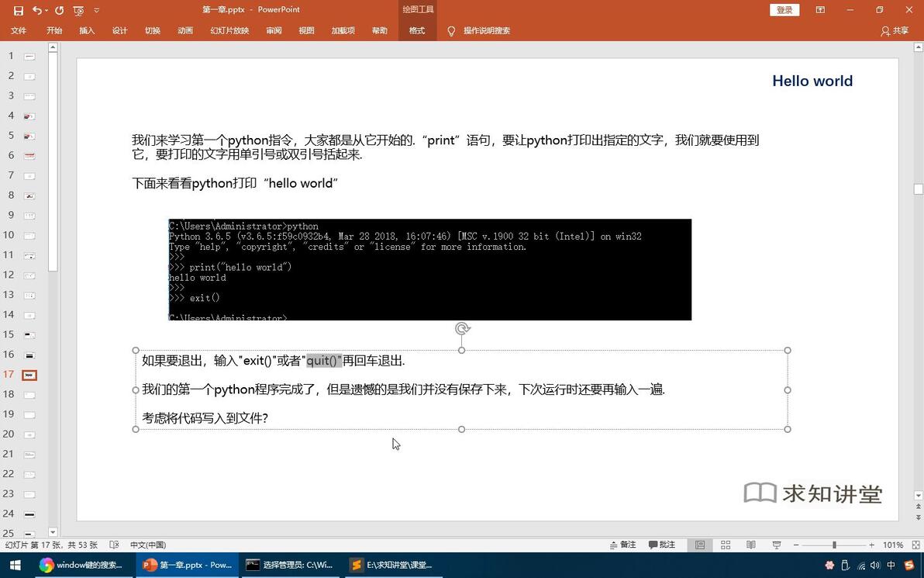
Task: Open the Undo history dropdown arrow
Action: click(x=47, y=11)
